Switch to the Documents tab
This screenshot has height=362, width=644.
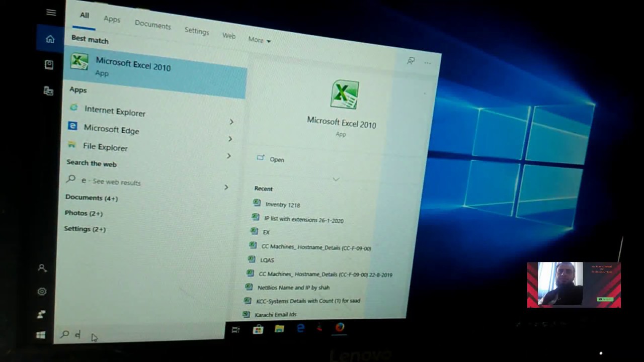coord(153,25)
